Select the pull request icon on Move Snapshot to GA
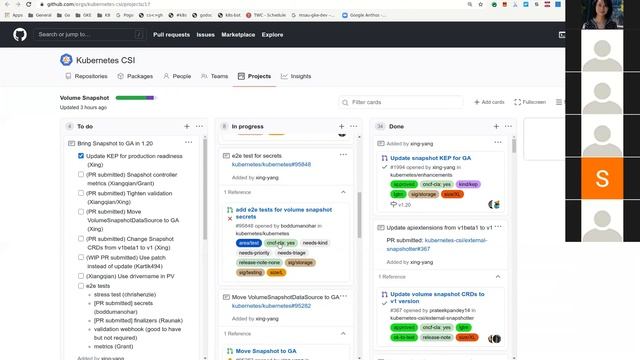 pos(230,351)
